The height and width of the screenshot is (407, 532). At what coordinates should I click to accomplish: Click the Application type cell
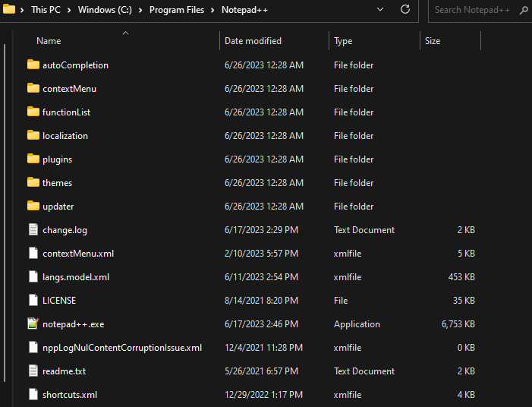coord(357,324)
